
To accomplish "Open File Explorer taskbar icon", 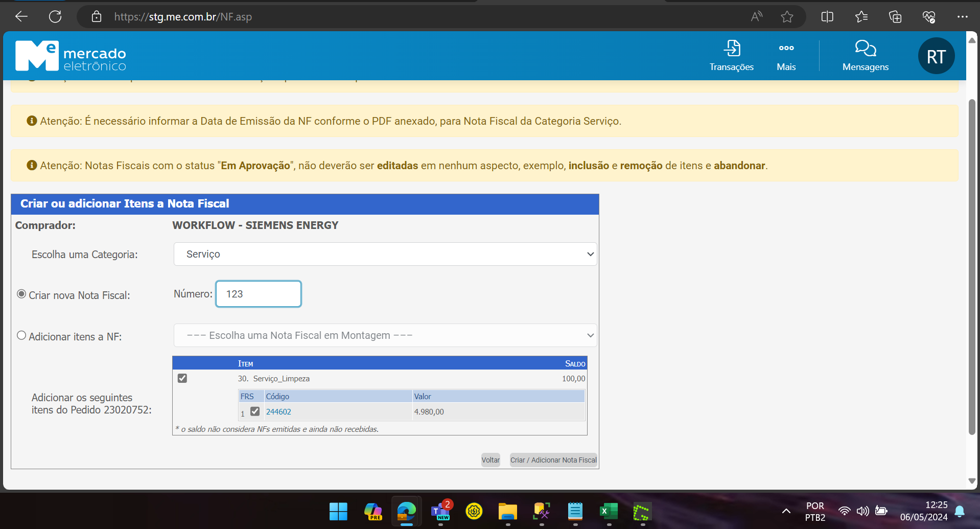I will 508,511.
